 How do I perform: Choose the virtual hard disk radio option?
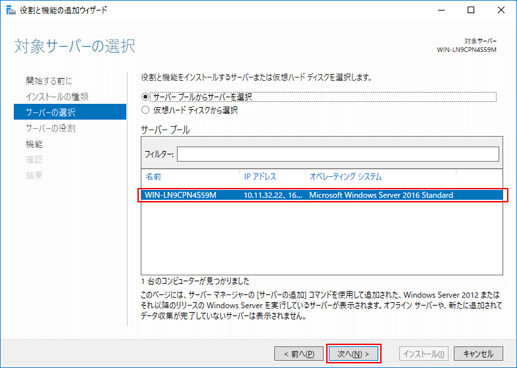pyautogui.click(x=145, y=110)
